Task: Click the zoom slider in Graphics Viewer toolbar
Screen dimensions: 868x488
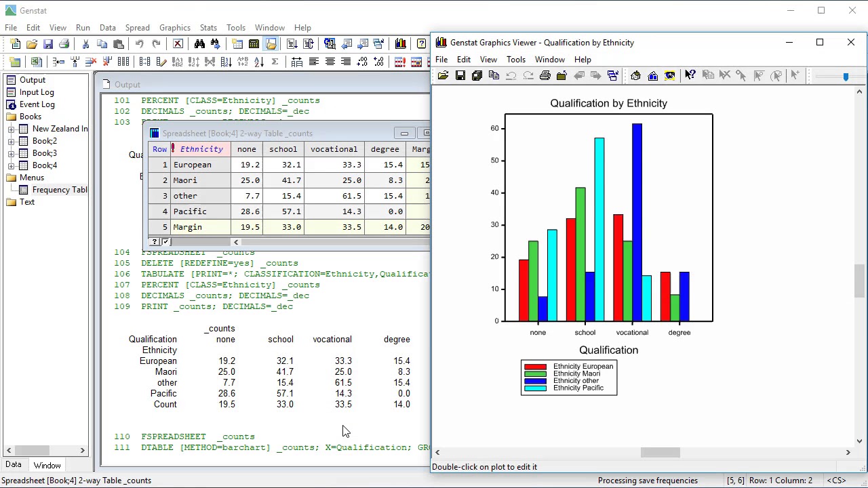Action: [845, 77]
